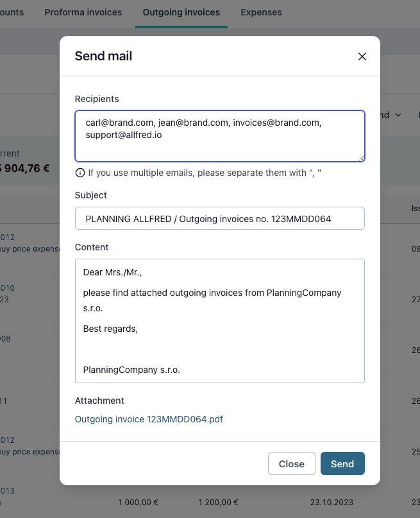Click inside the Content message editor
This screenshot has width=420, height=518.
pyautogui.click(x=220, y=321)
